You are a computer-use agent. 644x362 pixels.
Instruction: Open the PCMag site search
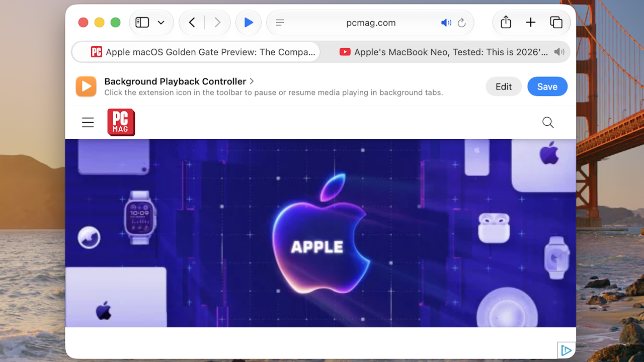coord(548,122)
